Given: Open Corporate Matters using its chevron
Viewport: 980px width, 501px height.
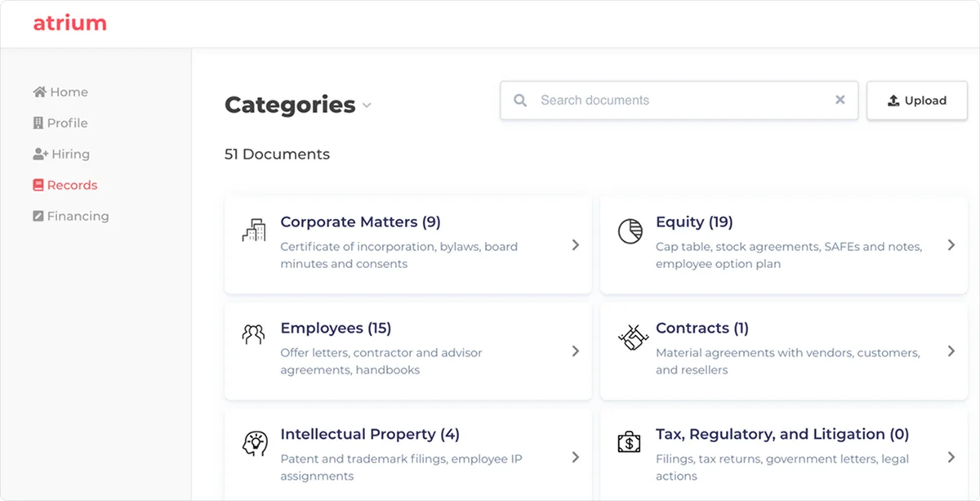Looking at the screenshot, I should tap(575, 245).
